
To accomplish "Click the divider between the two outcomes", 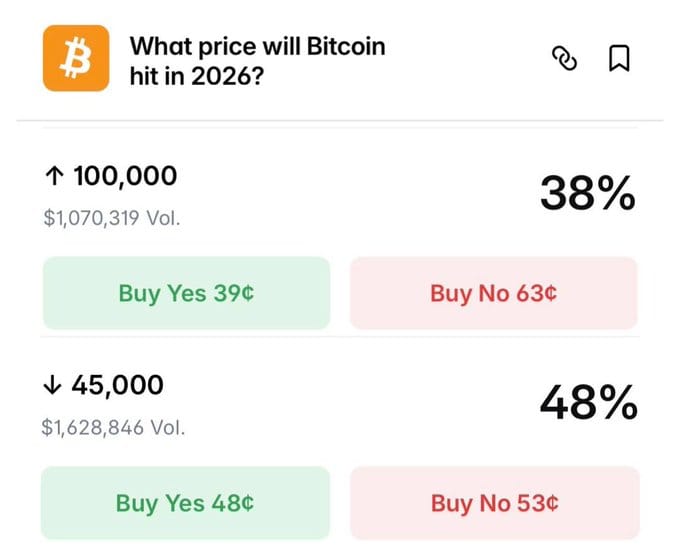I will 340,337.
